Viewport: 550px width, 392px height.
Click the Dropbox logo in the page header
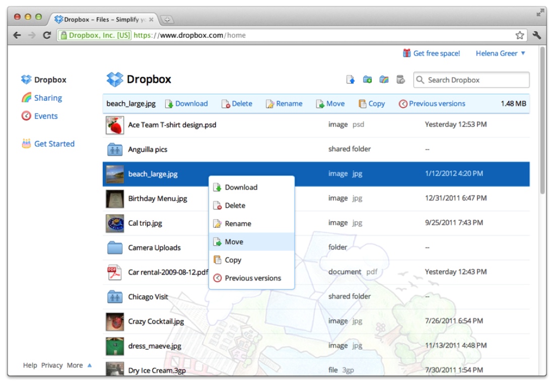pos(115,79)
